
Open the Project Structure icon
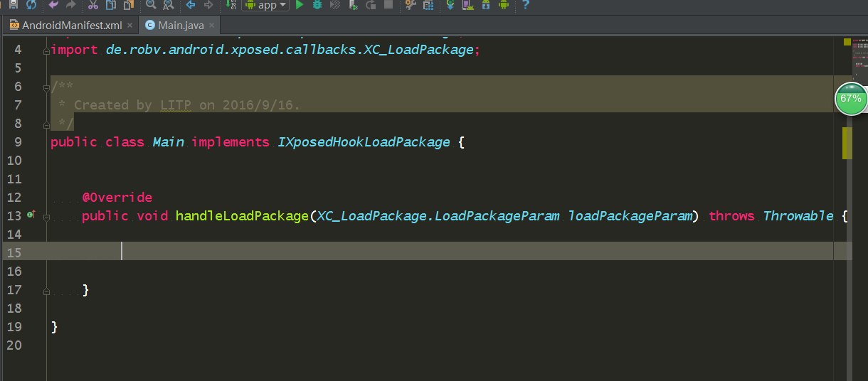428,5
